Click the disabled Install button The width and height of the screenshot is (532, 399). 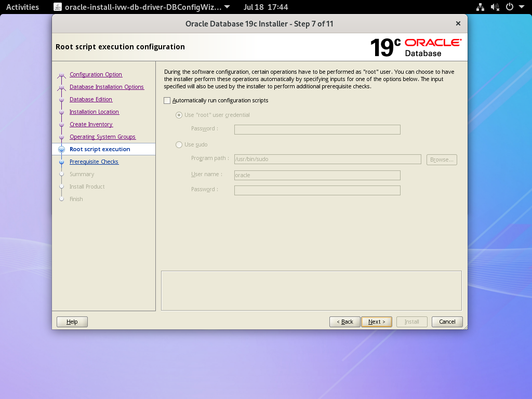coord(412,322)
